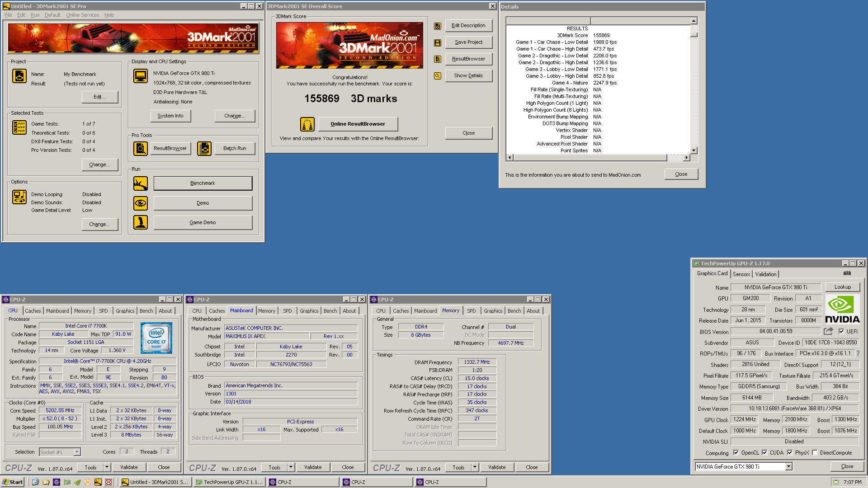Toggle the OpenCL checkbox

click(x=736, y=452)
